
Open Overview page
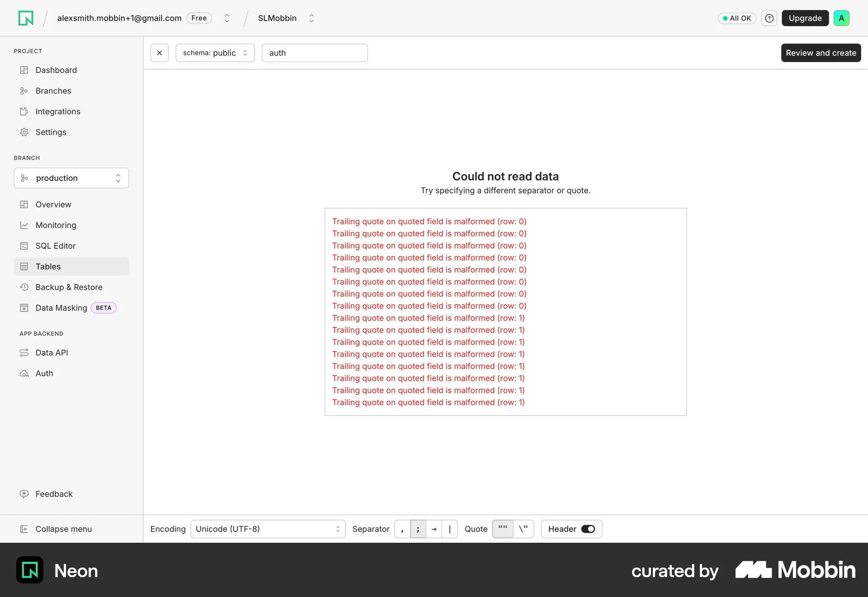(71, 204)
